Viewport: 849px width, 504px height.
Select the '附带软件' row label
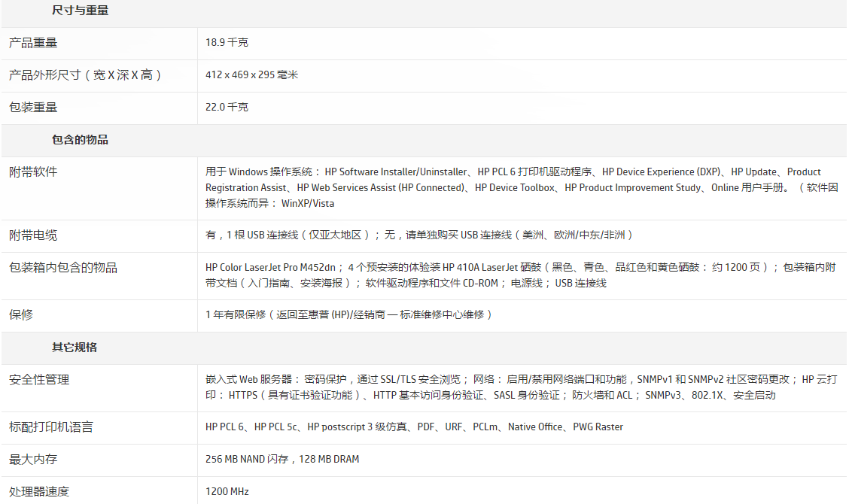(33, 172)
